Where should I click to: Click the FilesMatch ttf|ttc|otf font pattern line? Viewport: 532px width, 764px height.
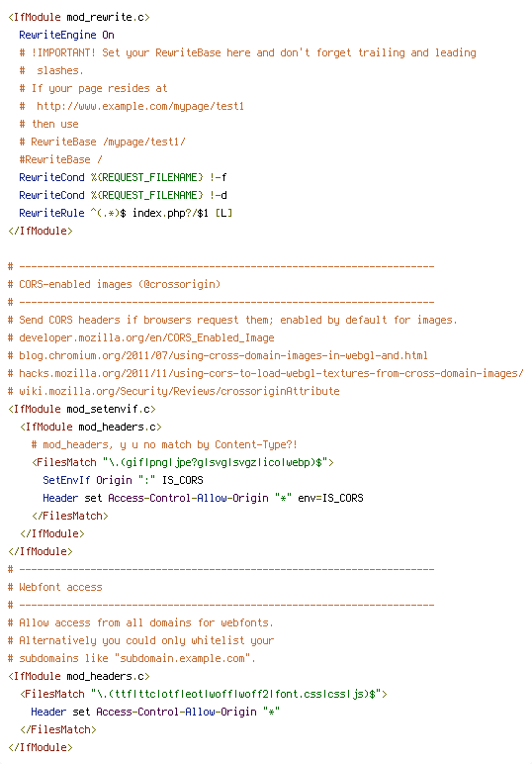(204, 694)
